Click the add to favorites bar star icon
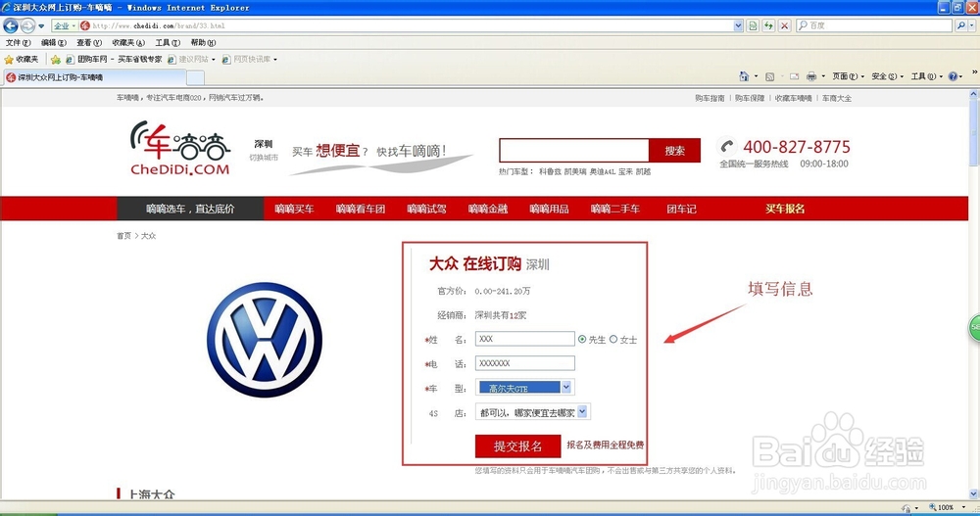Image resolution: width=980 pixels, height=516 pixels. pos(56,60)
